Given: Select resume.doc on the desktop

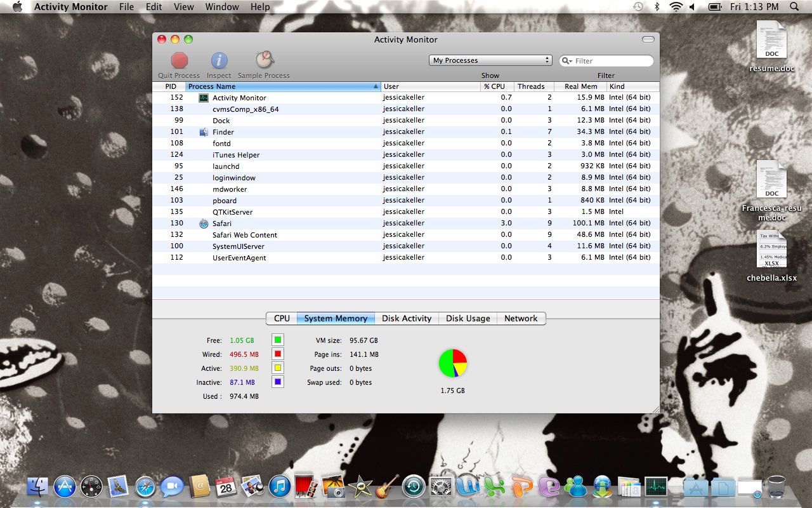Looking at the screenshot, I should coord(771,47).
